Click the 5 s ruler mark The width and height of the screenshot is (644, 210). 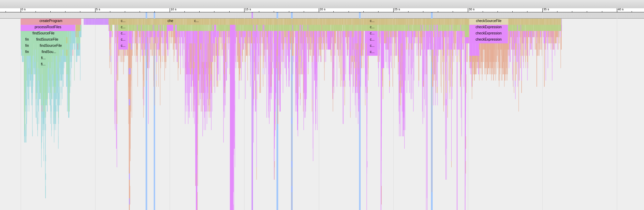[x=98, y=10]
